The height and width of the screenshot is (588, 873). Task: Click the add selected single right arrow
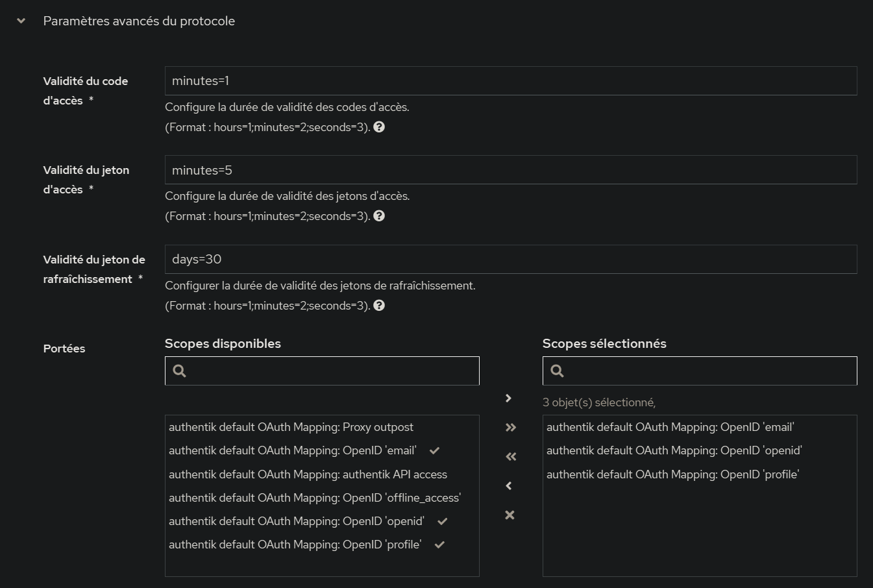[x=510, y=398]
